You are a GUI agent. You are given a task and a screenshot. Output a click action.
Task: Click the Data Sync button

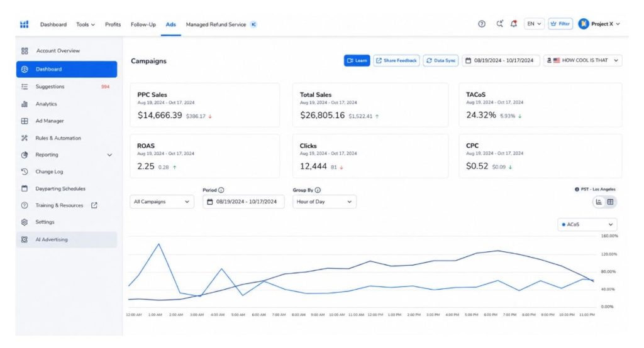click(441, 60)
